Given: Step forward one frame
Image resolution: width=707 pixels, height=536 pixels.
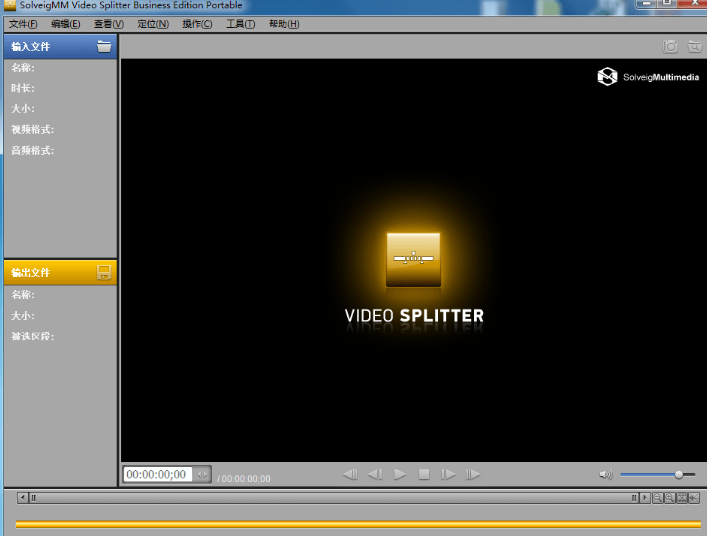Looking at the screenshot, I should click(x=448, y=475).
